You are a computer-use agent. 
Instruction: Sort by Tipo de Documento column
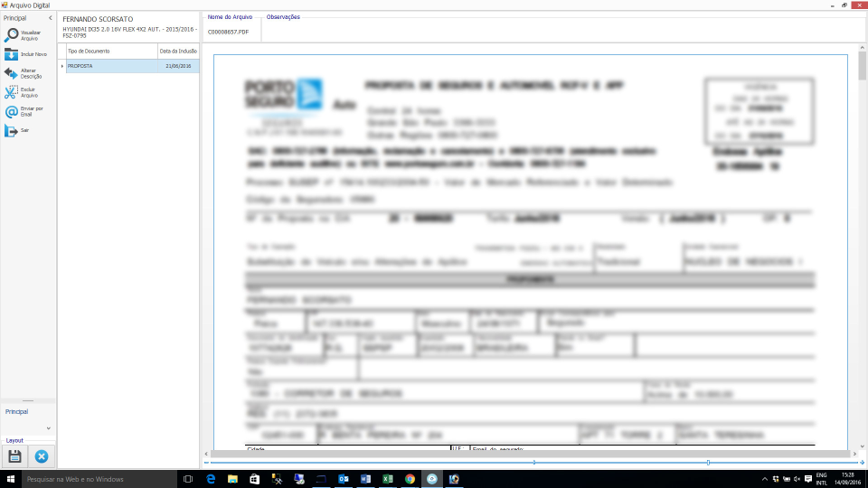[x=112, y=51]
